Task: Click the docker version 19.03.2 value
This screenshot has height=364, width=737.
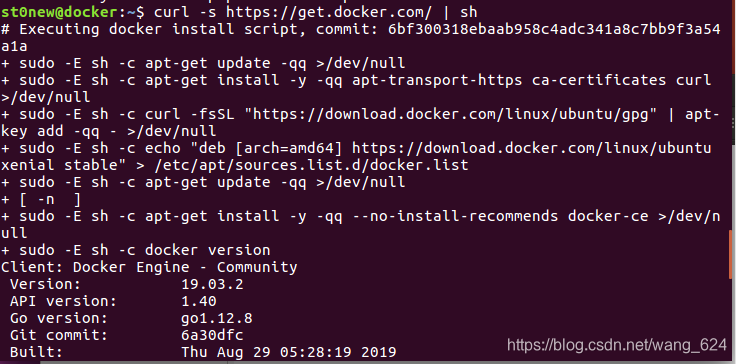Action: (x=212, y=285)
